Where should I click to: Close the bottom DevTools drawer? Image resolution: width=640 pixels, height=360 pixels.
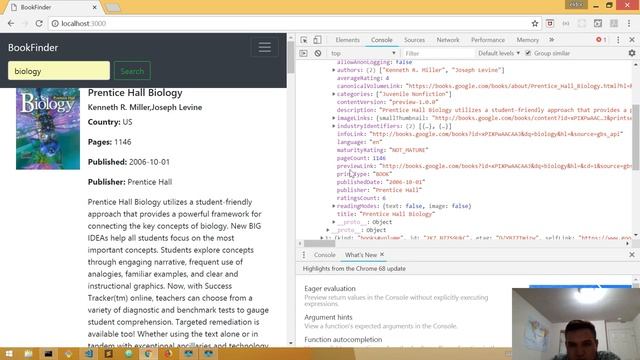632,255
